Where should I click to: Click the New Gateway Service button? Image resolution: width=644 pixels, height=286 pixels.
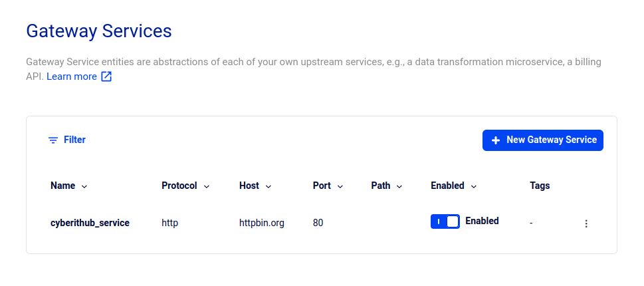point(542,140)
